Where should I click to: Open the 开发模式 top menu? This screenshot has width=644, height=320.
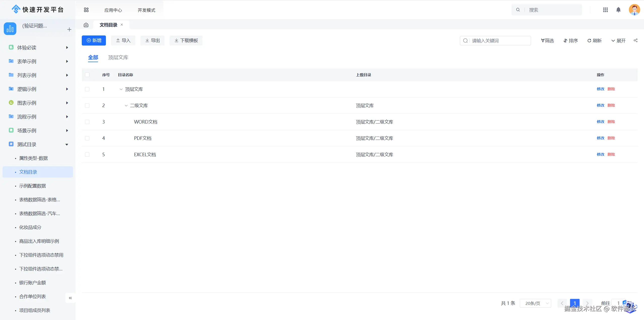coord(146,10)
